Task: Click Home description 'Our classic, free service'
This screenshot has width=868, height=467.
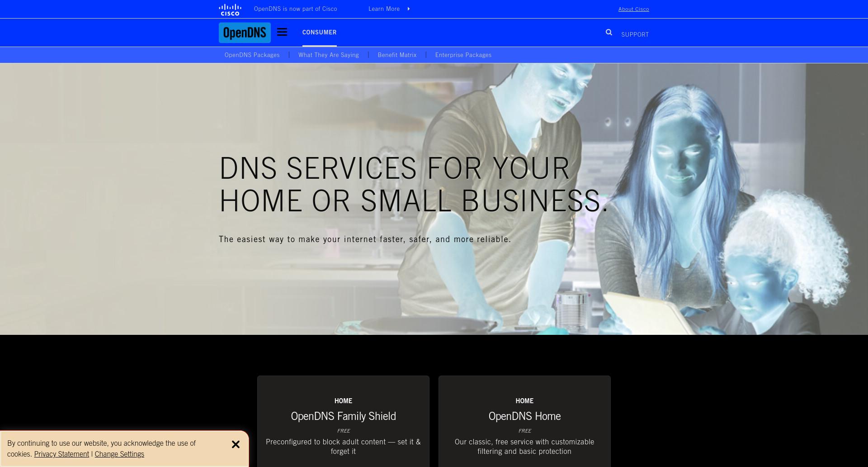Action: point(524,447)
